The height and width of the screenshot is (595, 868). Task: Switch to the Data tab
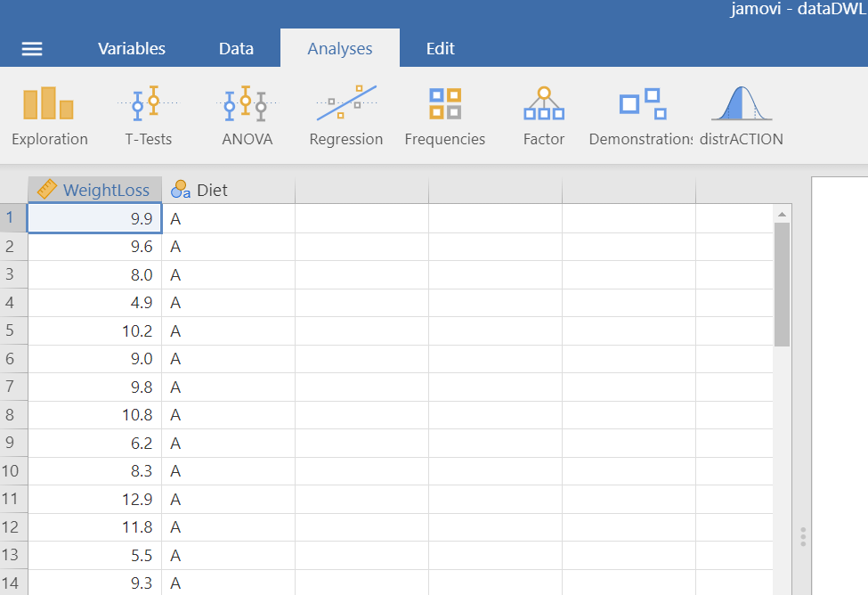point(236,49)
